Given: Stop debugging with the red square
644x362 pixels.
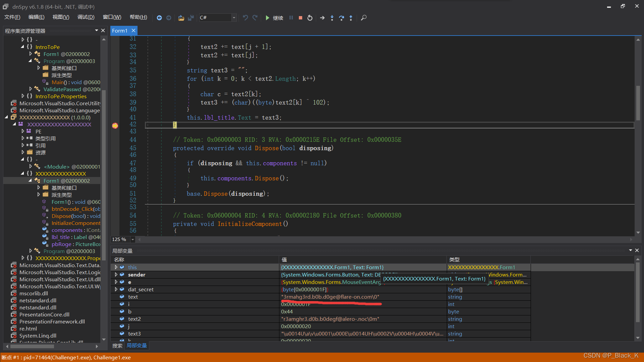Looking at the screenshot, I should (x=301, y=18).
